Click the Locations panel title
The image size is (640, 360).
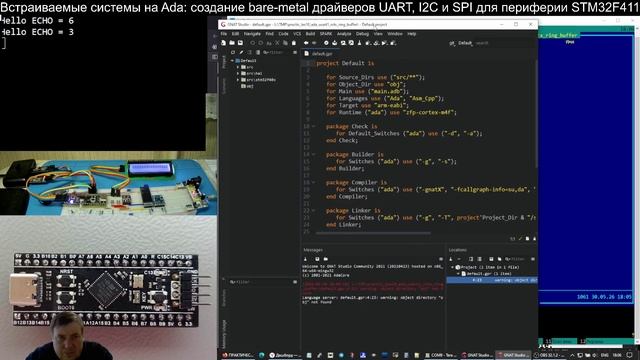(458, 250)
